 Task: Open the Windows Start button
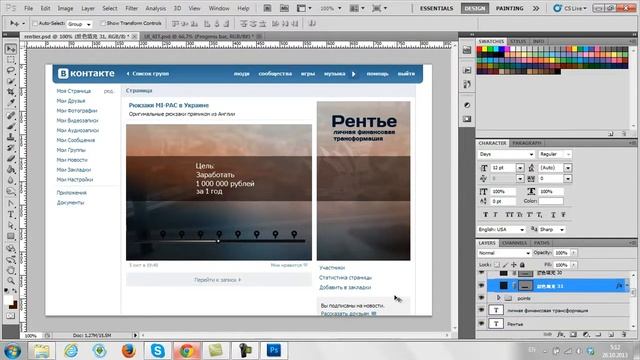pos(12,351)
